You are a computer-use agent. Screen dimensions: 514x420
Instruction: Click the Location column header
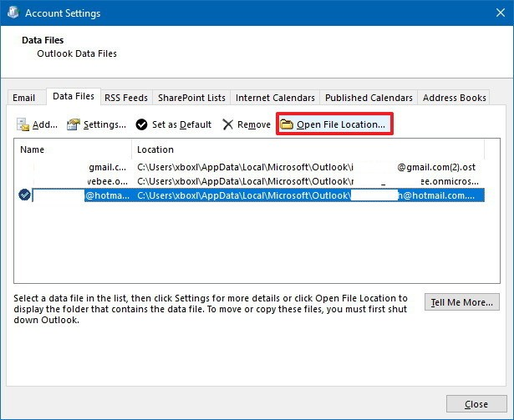[308, 149]
